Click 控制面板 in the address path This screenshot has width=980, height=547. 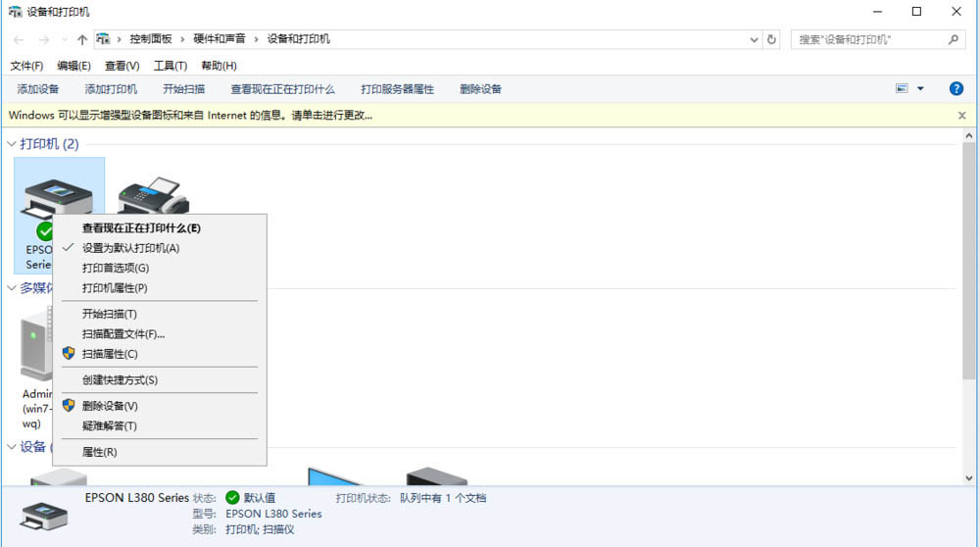(151, 39)
